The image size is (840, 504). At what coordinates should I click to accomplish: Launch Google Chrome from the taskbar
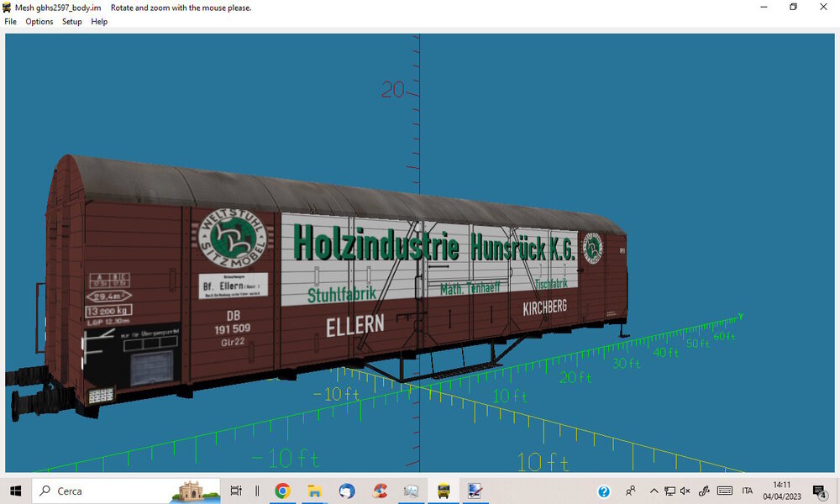282,491
